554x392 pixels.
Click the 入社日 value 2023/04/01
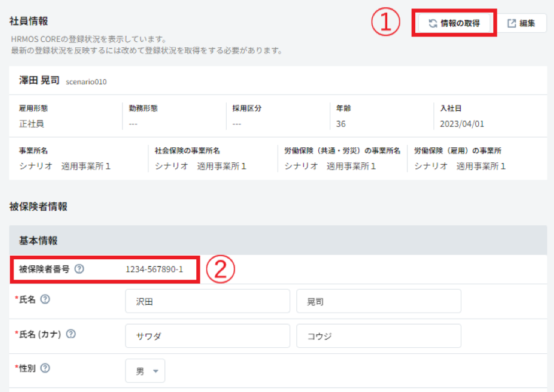point(462,124)
